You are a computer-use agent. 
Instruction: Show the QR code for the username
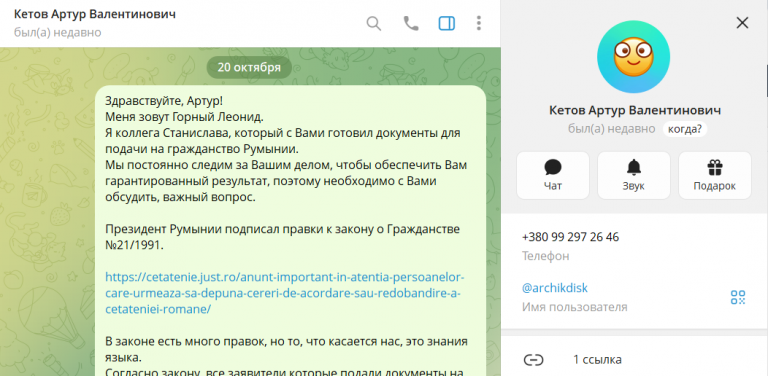(x=738, y=297)
